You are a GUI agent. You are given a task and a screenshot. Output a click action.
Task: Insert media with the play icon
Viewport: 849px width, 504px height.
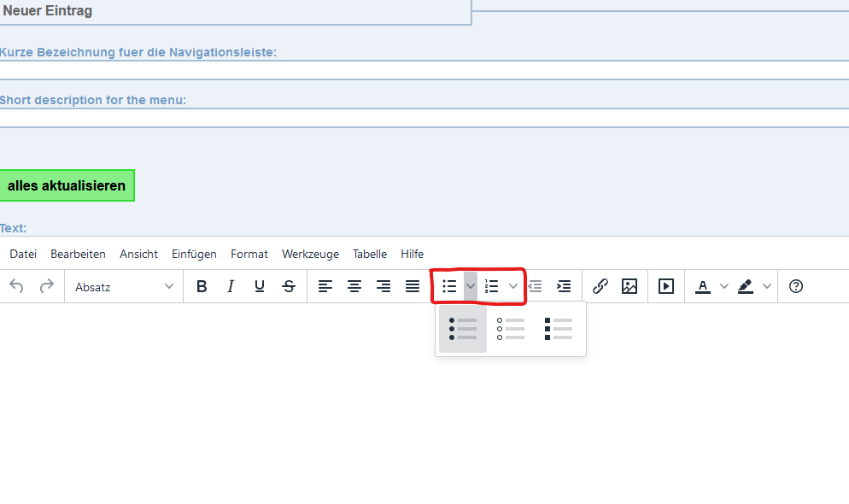point(666,286)
